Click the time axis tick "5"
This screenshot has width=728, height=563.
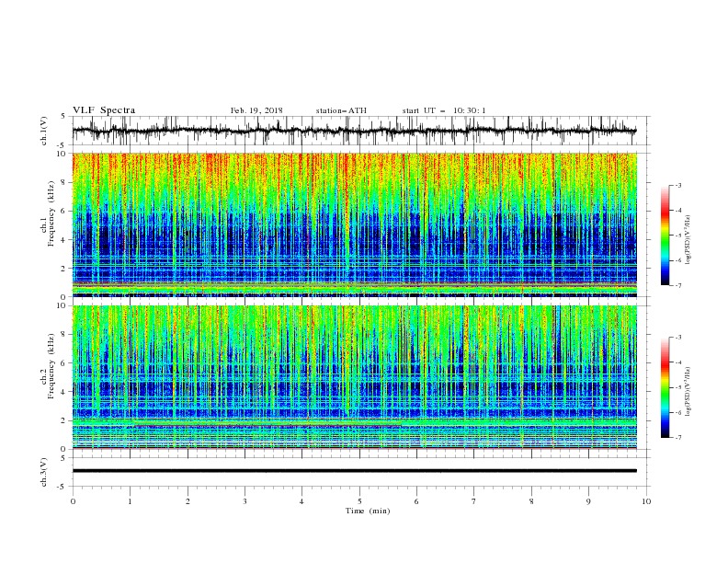(359, 501)
